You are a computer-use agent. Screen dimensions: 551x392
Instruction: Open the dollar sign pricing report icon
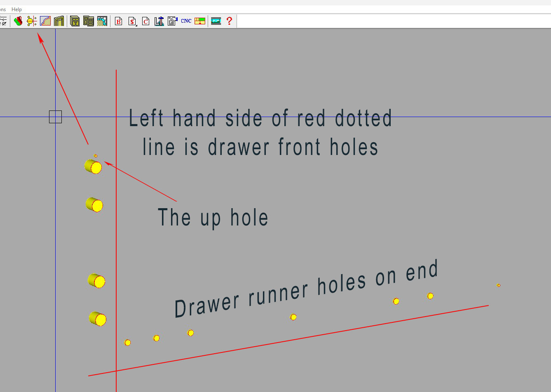tap(132, 21)
